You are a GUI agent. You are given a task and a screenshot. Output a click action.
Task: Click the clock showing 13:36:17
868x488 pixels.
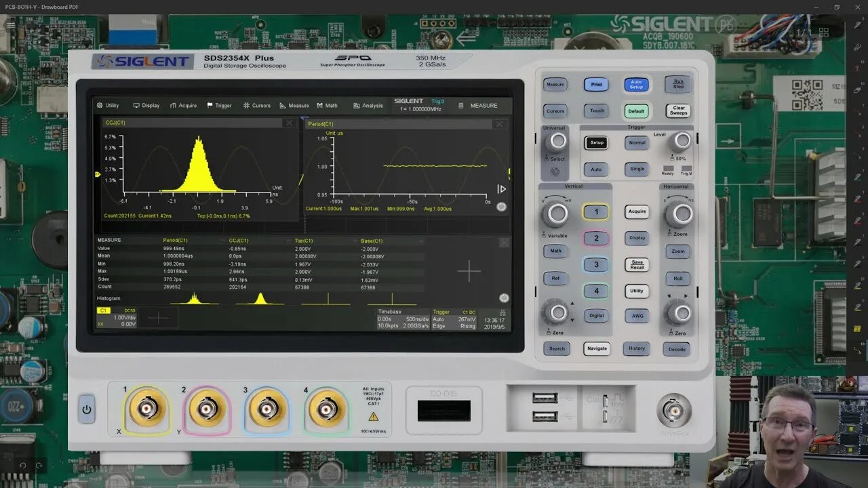click(494, 321)
